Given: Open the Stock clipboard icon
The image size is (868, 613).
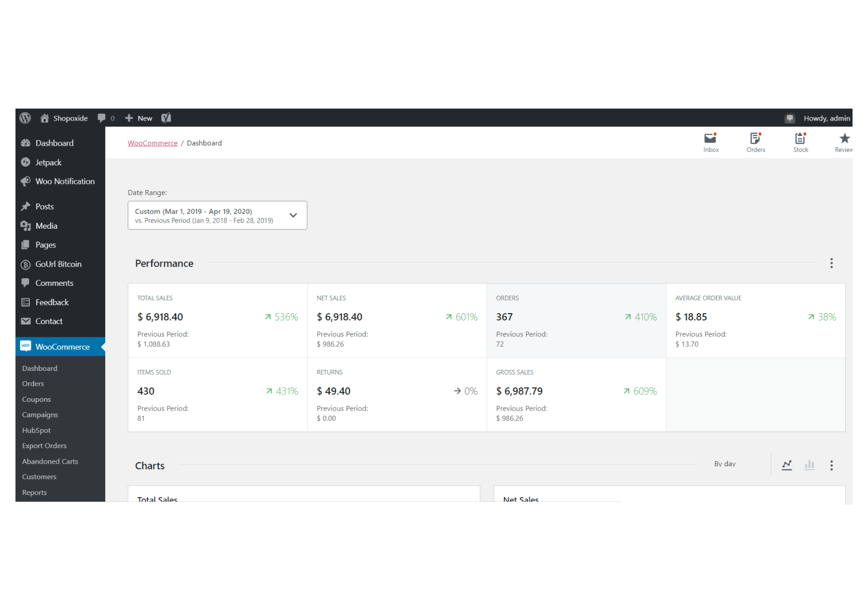Looking at the screenshot, I should click(x=800, y=139).
